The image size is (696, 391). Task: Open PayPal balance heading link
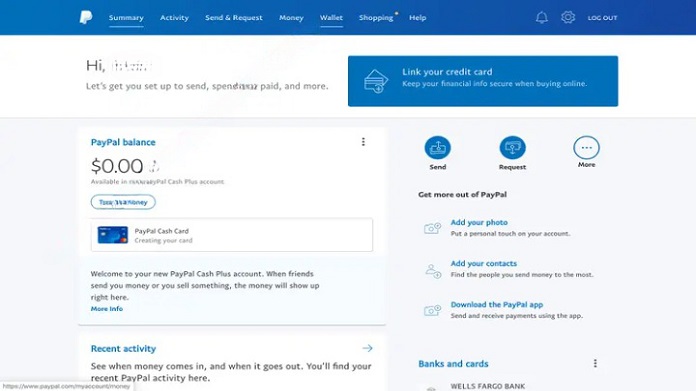coord(123,142)
